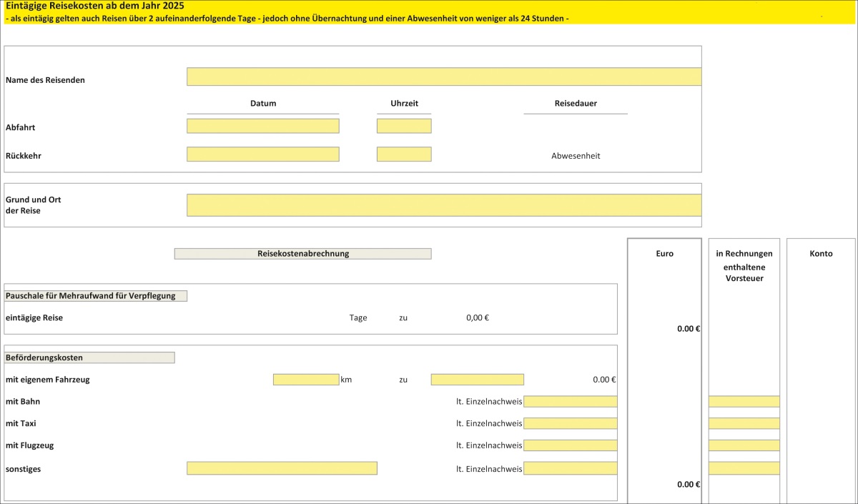858x504 pixels.
Task: Select the mit Taxi Einzelnachweis amount field
Action: tap(570, 423)
